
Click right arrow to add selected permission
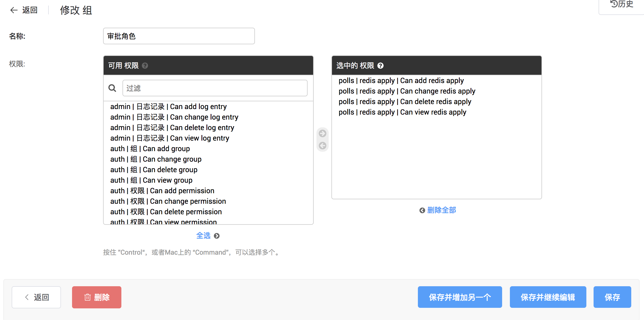(x=323, y=133)
